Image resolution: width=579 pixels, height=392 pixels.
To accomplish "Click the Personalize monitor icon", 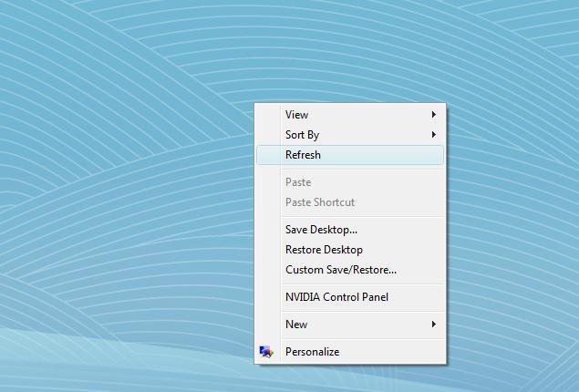I will [266, 352].
